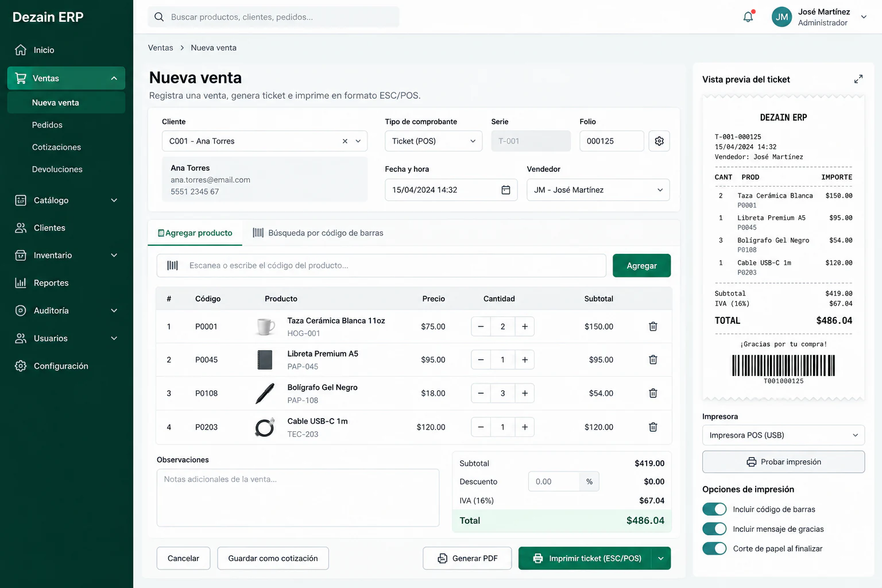Open Tipo de comprobante dropdown
Screen dimensions: 882x588
[x=434, y=141]
